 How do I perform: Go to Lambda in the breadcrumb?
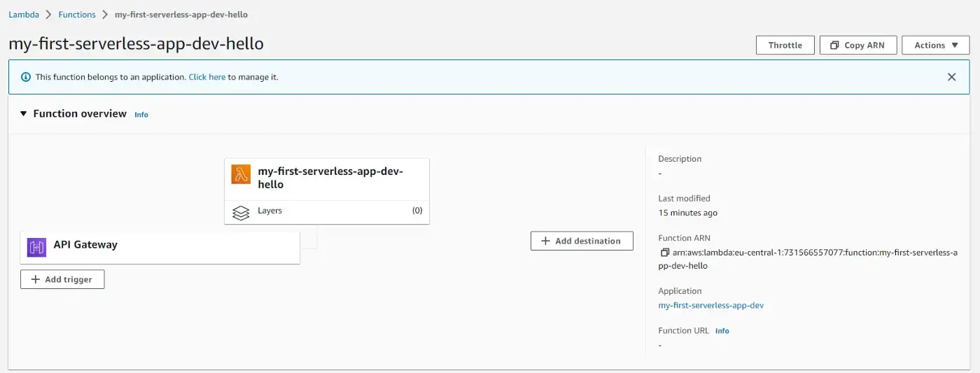(23, 15)
